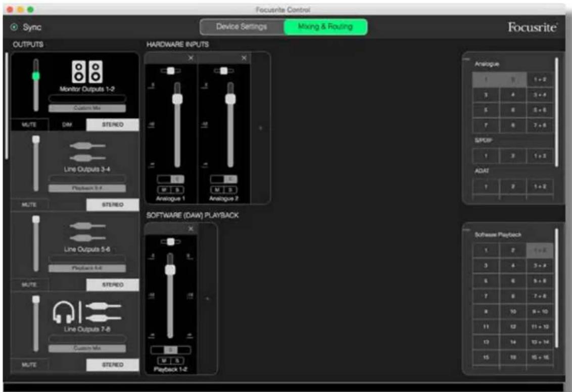The image size is (572, 392).
Task: Mute Line Outputs 7-8
Action: coord(29,365)
